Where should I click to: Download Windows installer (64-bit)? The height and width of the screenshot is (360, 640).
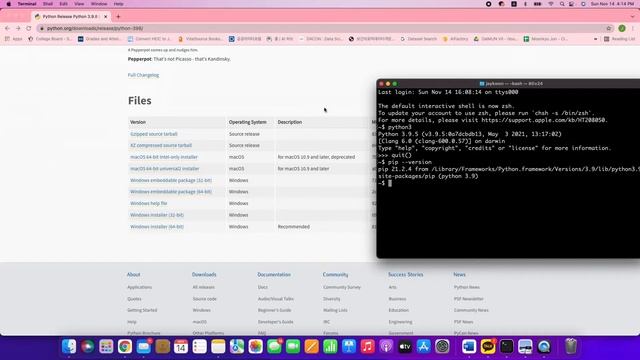tap(157, 227)
